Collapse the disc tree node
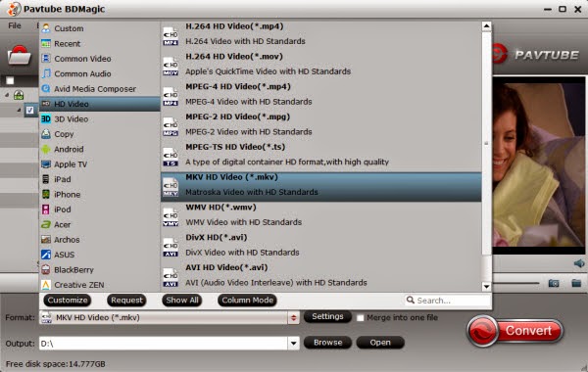Image resolution: width=588 pixels, height=372 pixels. tap(7, 95)
